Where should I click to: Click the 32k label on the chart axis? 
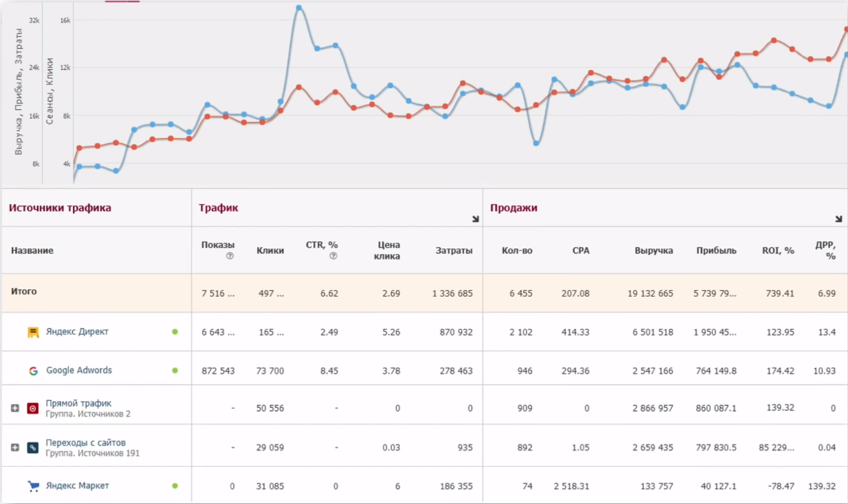[x=34, y=20]
